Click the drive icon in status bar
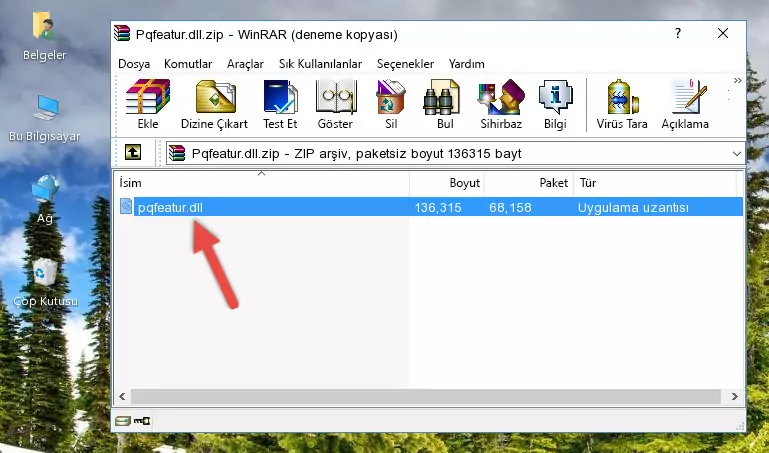The height and width of the screenshot is (453, 769). pyautogui.click(x=123, y=421)
